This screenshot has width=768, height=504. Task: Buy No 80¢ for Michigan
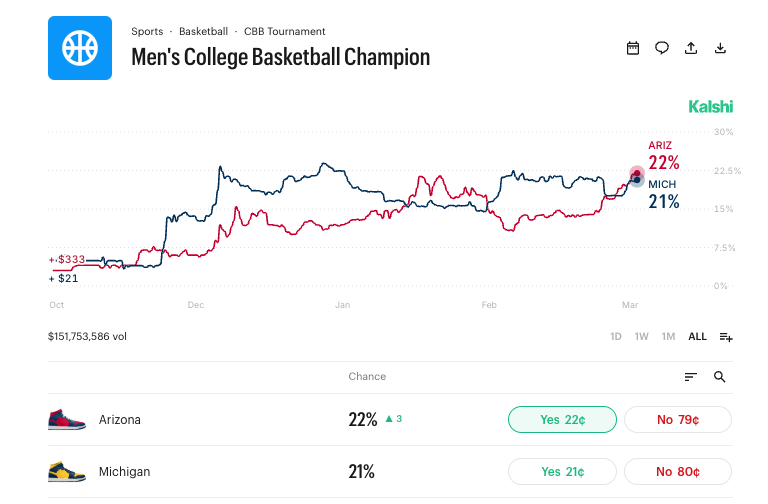(678, 472)
